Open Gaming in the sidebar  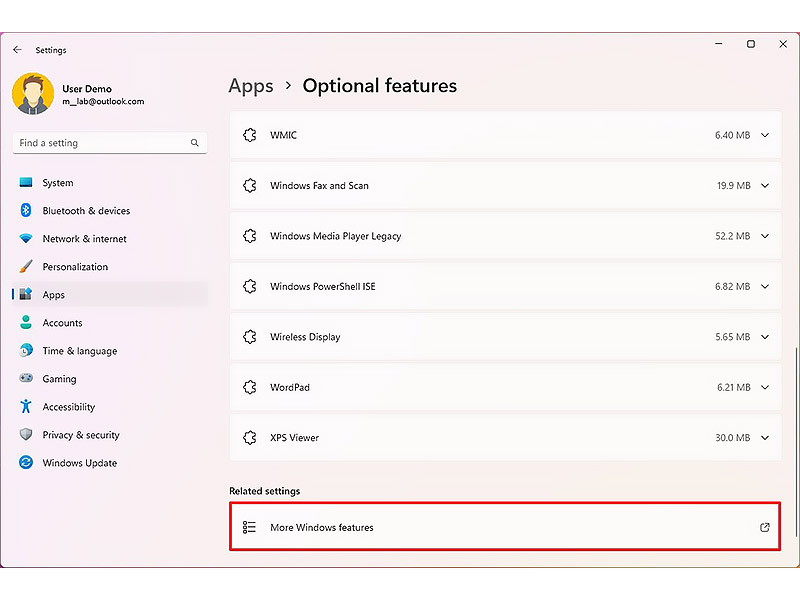(110, 379)
